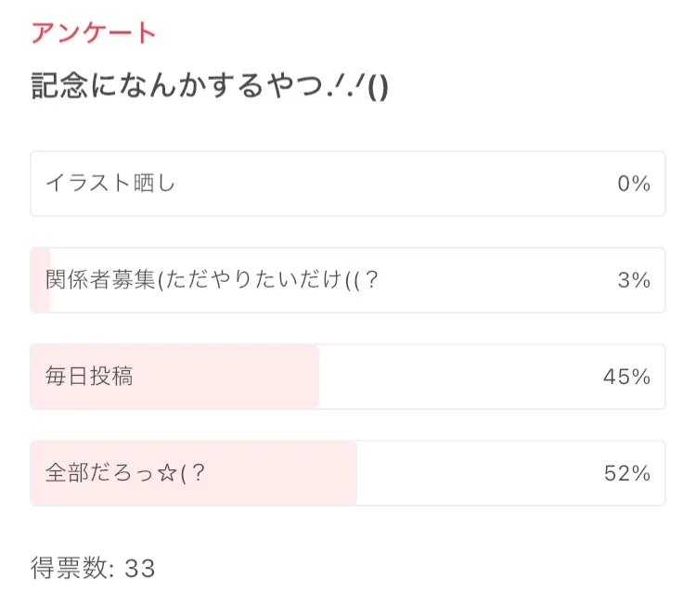Viewport: 696px width, 616px height.
Task: Select the イラスト晒し poll option
Action: pos(110,184)
